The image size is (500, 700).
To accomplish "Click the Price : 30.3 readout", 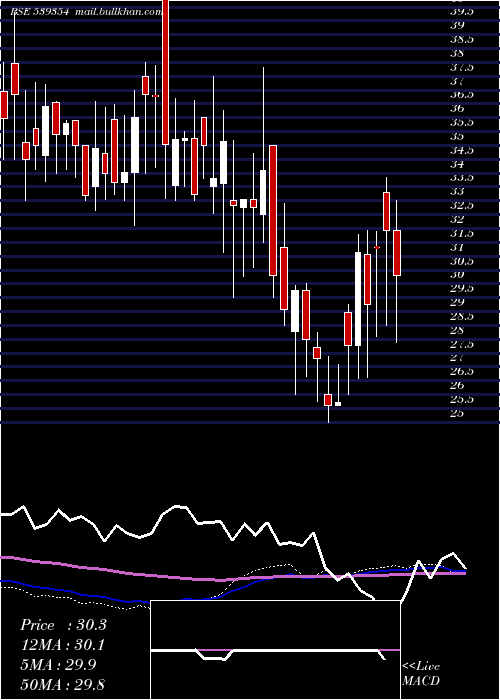I will pyautogui.click(x=63, y=625).
